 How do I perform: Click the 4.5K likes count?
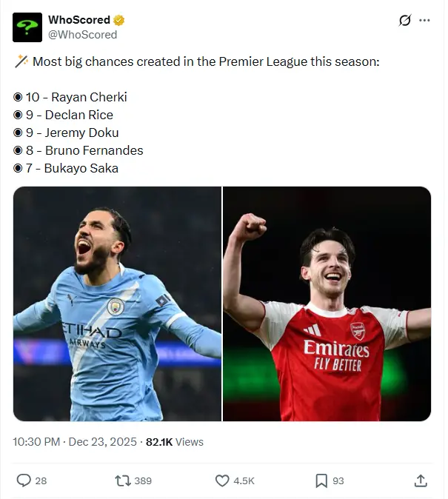(244, 480)
